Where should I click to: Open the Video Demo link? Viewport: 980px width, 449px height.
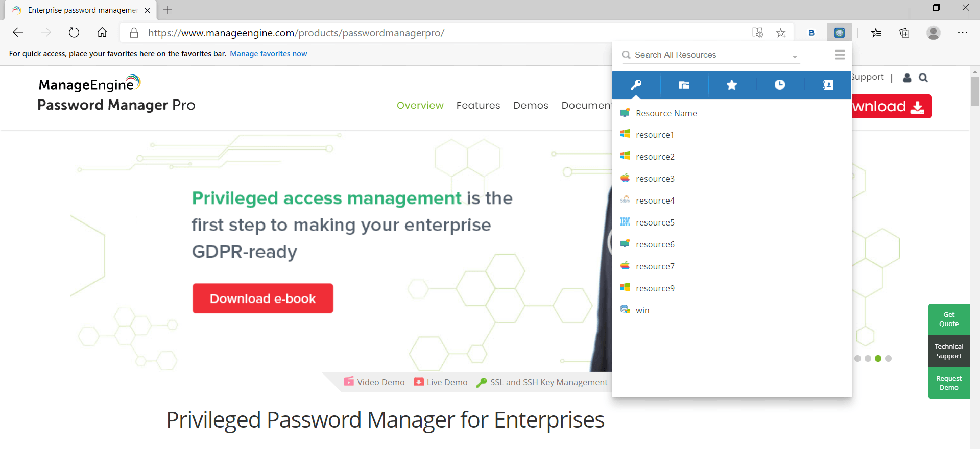(x=374, y=382)
